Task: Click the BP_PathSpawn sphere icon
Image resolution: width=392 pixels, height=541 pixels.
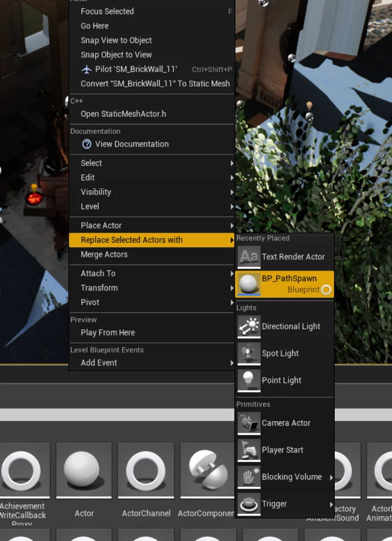Action: pyautogui.click(x=249, y=284)
